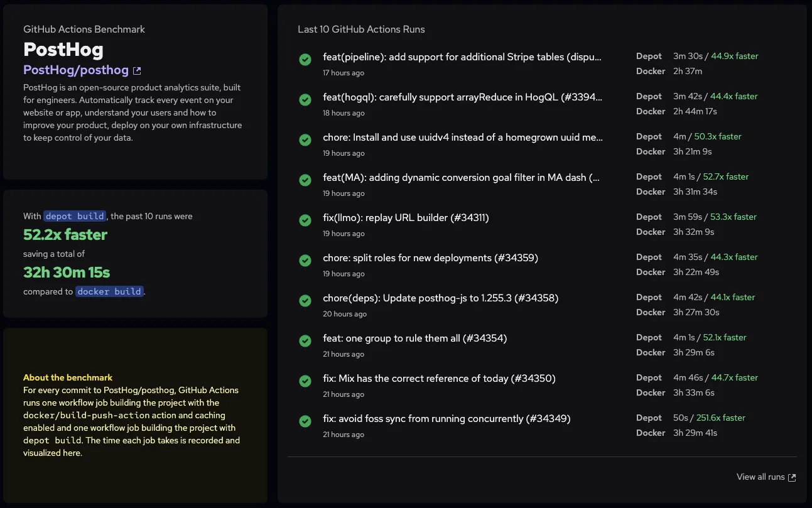Select the green status icon for the foss sync fix
812x508 pixels.
[305, 421]
